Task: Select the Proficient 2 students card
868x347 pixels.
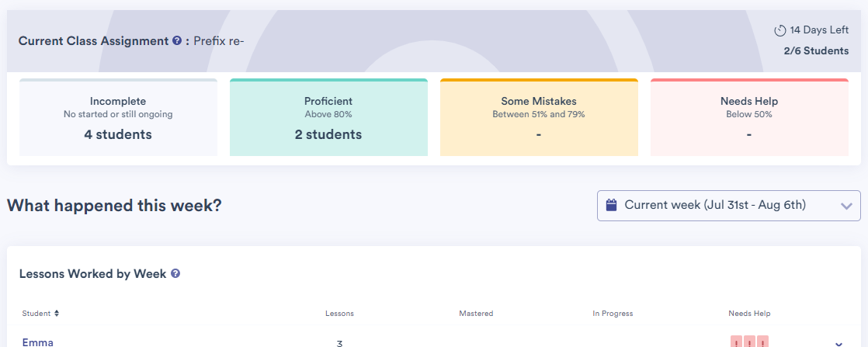Action: [328, 117]
